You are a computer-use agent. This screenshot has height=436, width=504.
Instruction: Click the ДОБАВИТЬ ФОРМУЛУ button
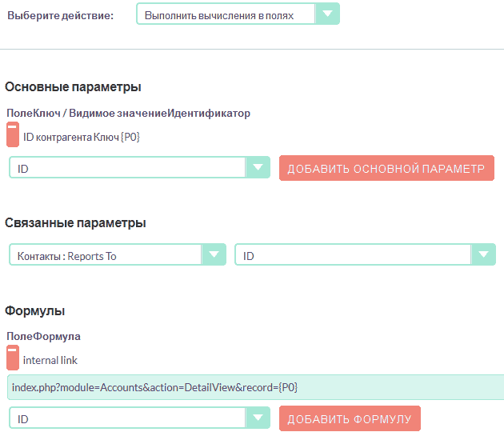350,418
